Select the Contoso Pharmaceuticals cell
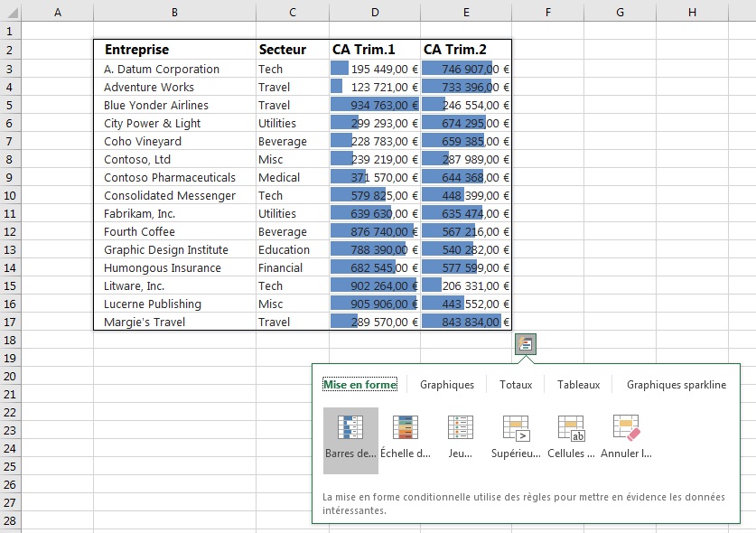756x533 pixels. click(174, 177)
